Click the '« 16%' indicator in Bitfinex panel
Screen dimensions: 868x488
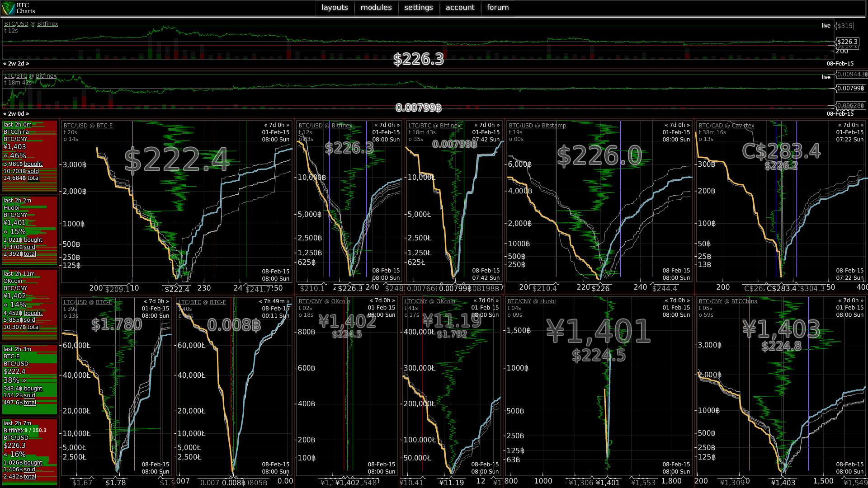pyautogui.click(x=15, y=454)
